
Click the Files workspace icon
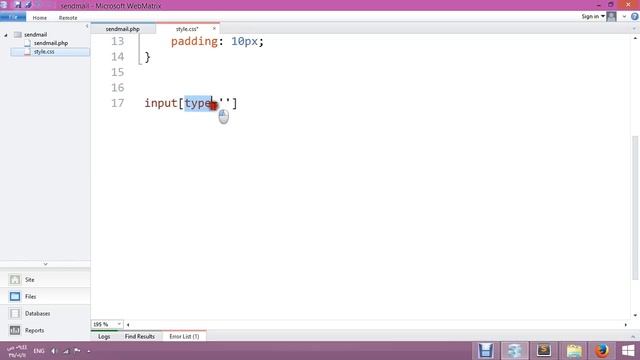(x=15, y=296)
